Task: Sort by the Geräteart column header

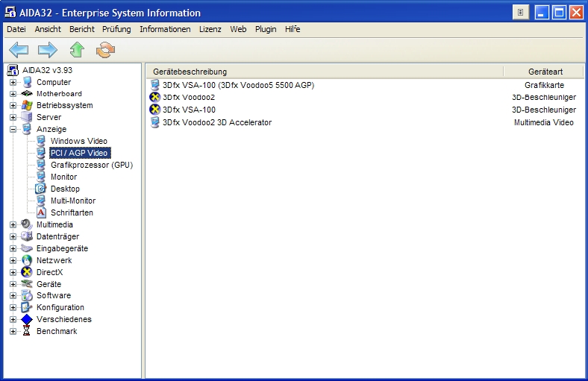Action: [x=544, y=72]
